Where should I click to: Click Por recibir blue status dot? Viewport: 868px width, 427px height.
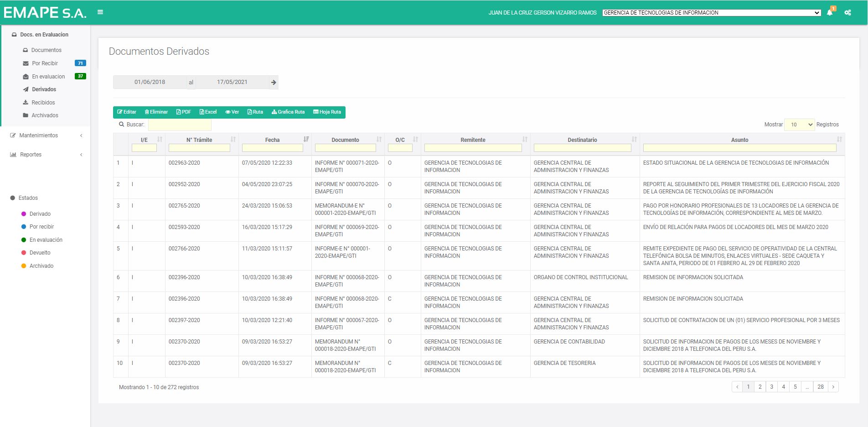tap(24, 227)
